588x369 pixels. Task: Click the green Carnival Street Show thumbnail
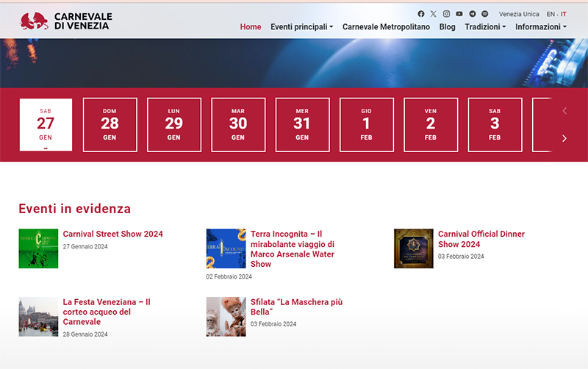tap(38, 248)
